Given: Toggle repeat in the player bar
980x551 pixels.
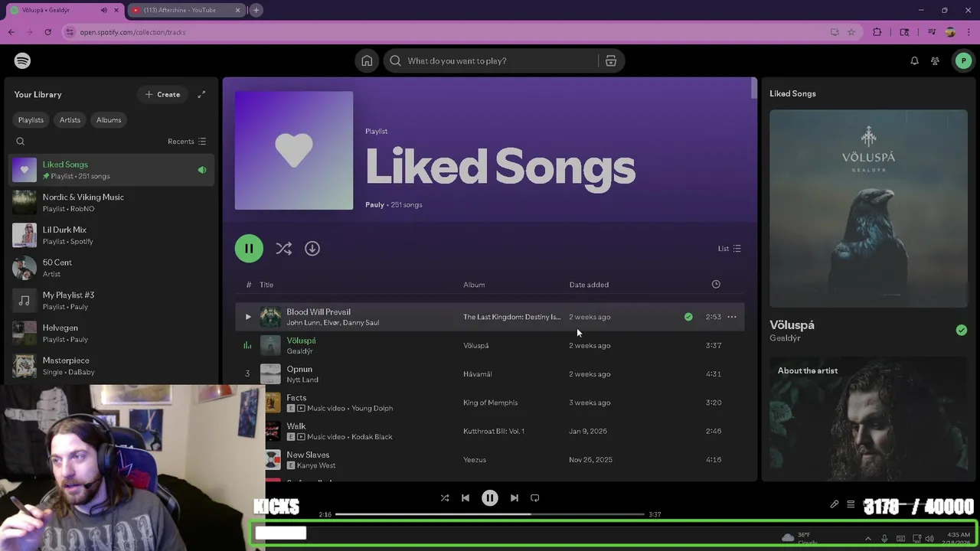Looking at the screenshot, I should [x=535, y=498].
